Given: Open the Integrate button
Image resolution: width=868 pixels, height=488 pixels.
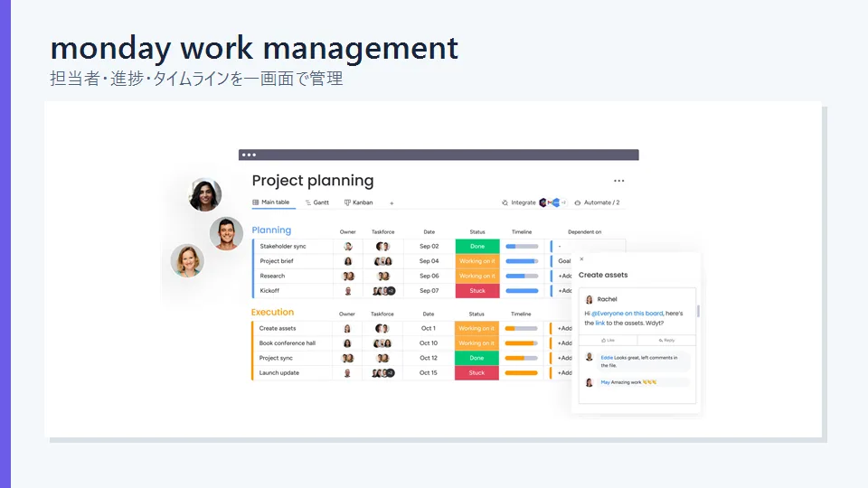Looking at the screenshot, I should pyautogui.click(x=519, y=202).
